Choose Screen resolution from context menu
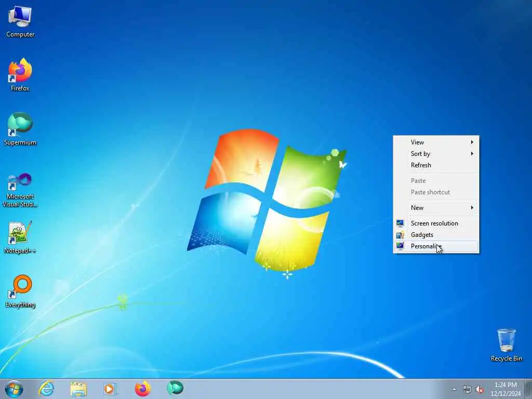The height and width of the screenshot is (399, 532). pyautogui.click(x=436, y=223)
